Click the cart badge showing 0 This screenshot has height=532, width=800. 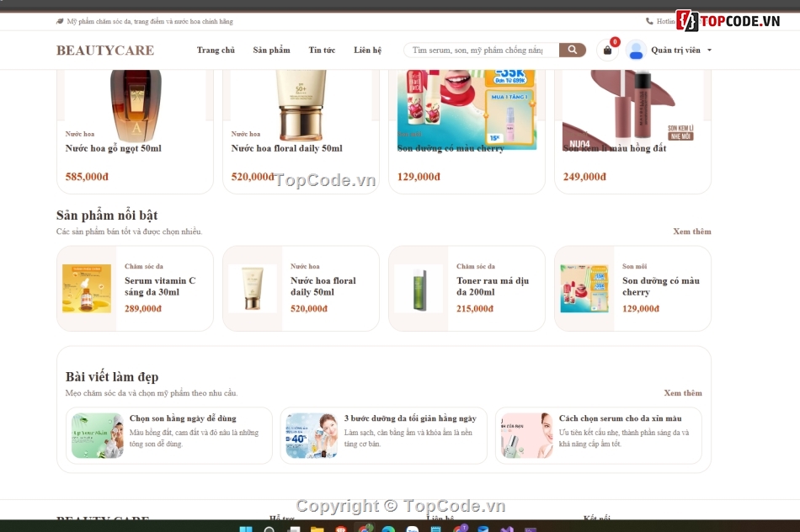tap(615, 42)
